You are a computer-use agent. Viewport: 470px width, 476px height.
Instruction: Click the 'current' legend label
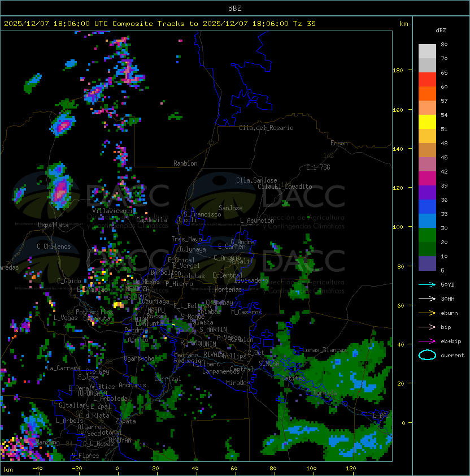coord(452,356)
